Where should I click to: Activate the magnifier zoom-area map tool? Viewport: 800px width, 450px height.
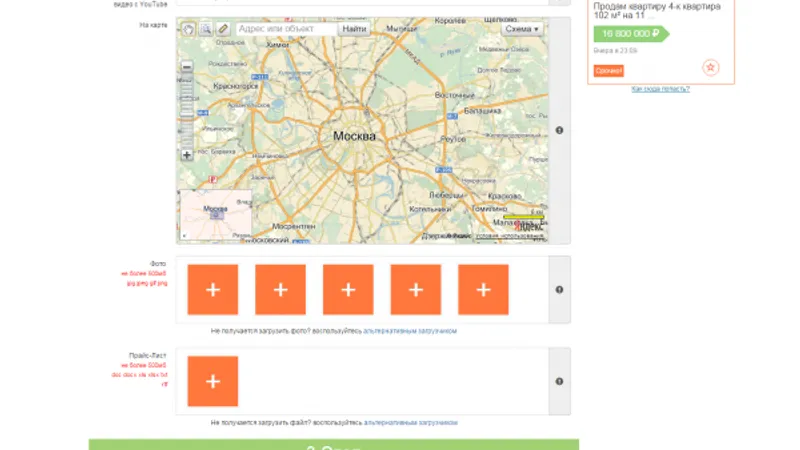click(x=206, y=29)
